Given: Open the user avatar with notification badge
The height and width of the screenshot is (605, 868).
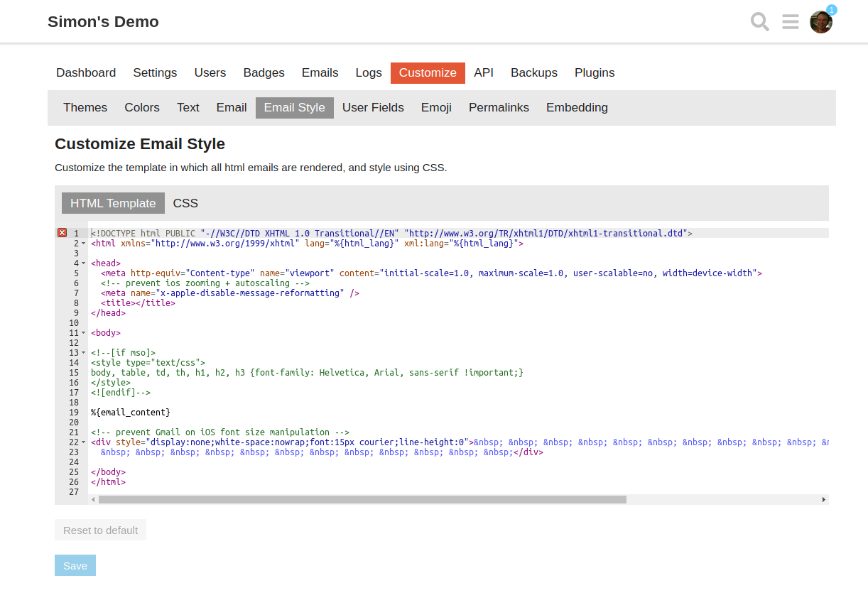Looking at the screenshot, I should point(821,22).
